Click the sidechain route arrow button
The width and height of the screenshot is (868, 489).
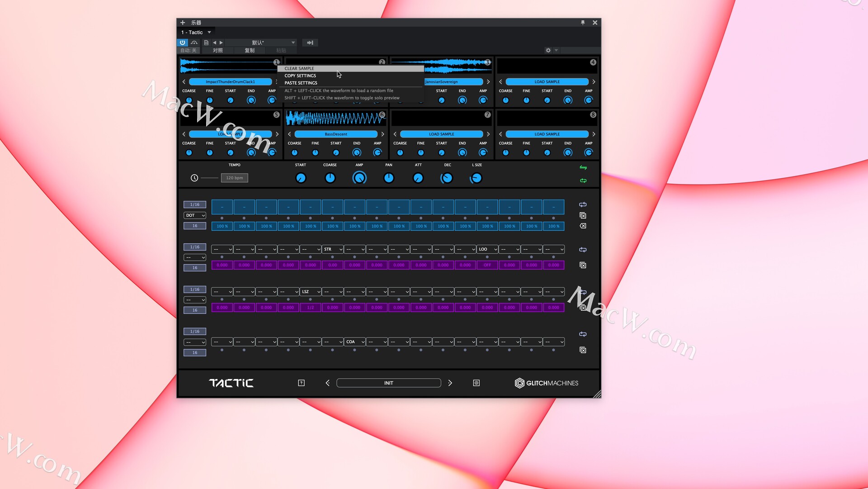(x=310, y=43)
